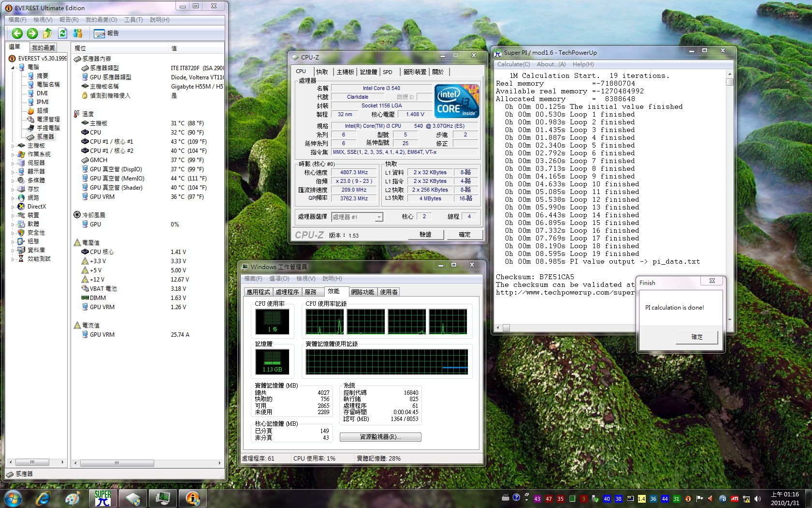Go back with EVEREST green left arrow
The height and width of the screenshot is (508, 812).
[17, 33]
